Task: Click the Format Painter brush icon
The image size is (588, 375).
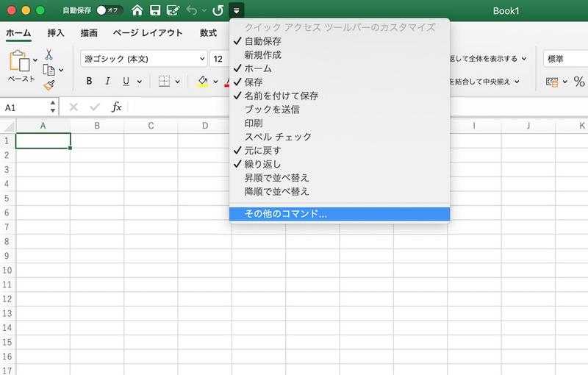Action: [x=49, y=85]
